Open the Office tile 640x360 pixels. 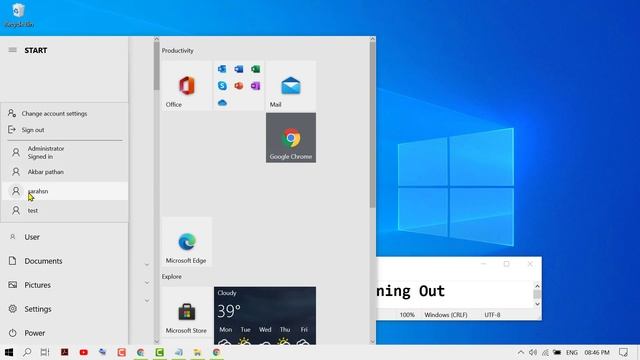[187, 86]
